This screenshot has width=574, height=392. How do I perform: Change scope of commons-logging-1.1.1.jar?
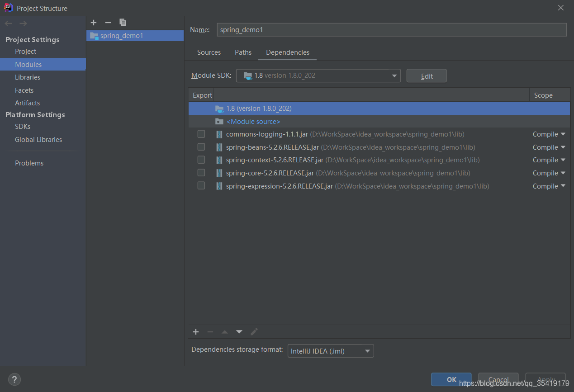(x=549, y=134)
